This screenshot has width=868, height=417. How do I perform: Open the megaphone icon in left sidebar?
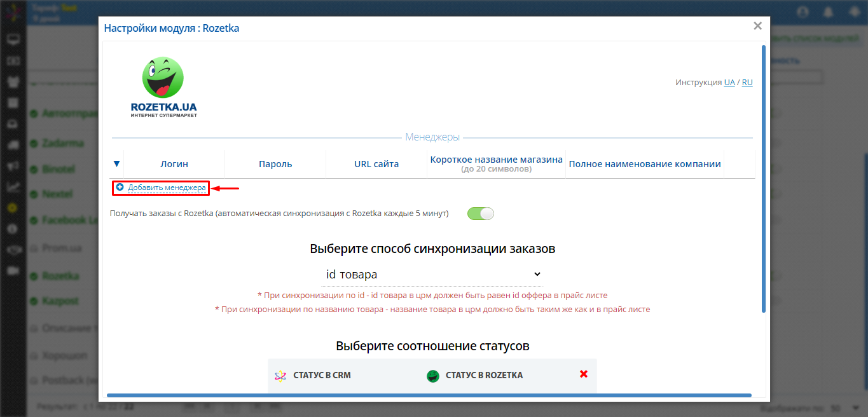[13, 166]
